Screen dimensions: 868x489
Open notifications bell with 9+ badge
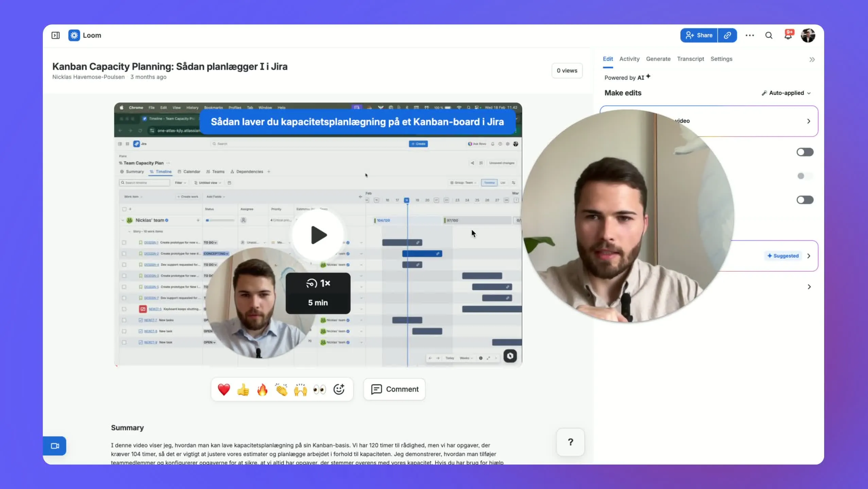[x=788, y=35]
